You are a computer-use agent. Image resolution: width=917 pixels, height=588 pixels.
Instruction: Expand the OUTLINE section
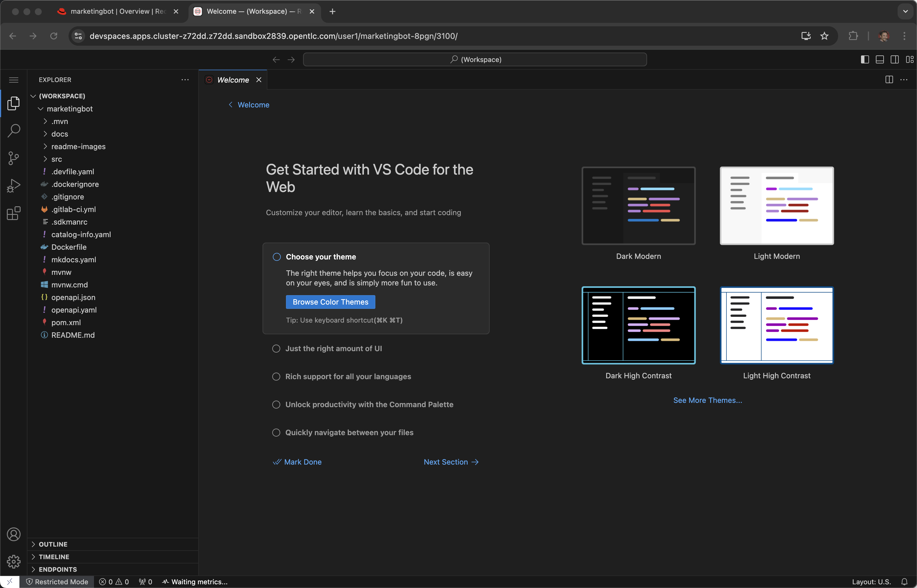click(x=53, y=544)
